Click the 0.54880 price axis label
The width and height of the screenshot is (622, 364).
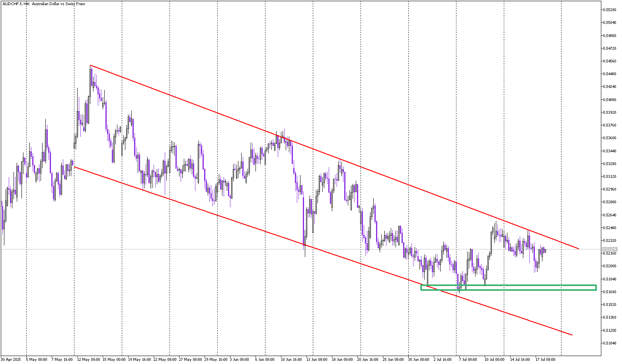[610, 35]
